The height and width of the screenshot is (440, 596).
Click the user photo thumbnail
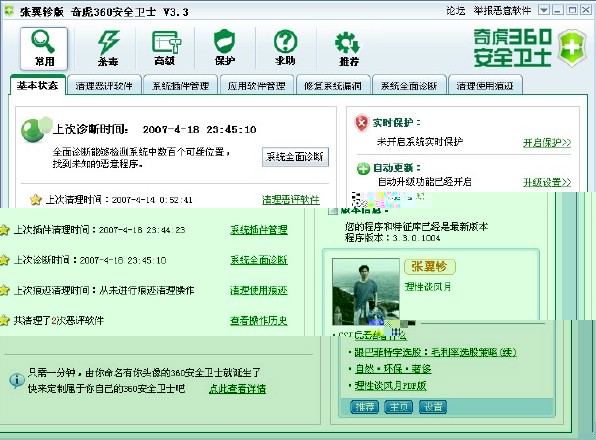click(366, 292)
